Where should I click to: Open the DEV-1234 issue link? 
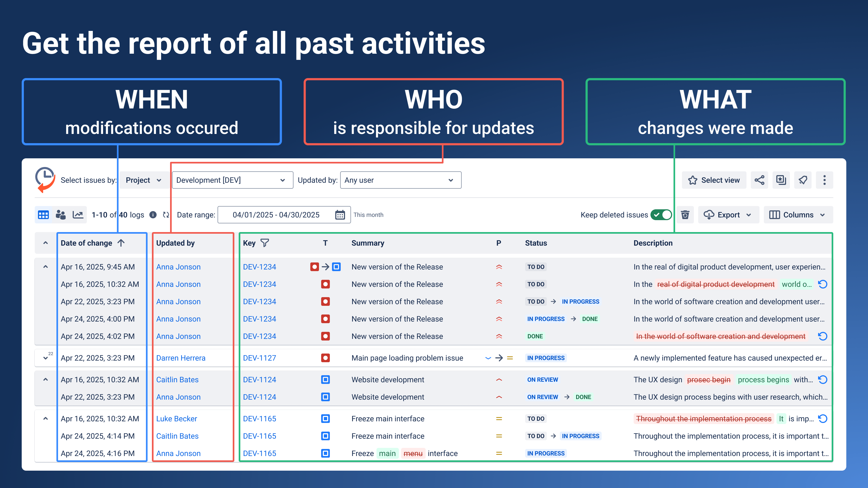pos(260,267)
